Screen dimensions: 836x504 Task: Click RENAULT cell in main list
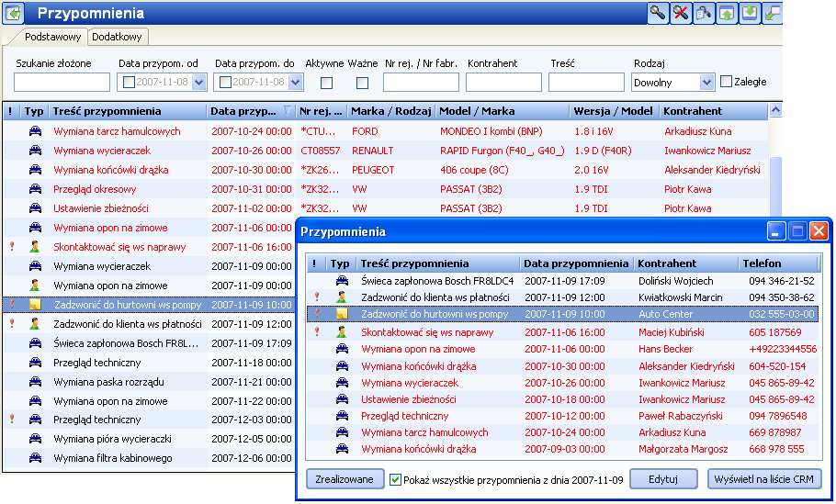point(373,151)
